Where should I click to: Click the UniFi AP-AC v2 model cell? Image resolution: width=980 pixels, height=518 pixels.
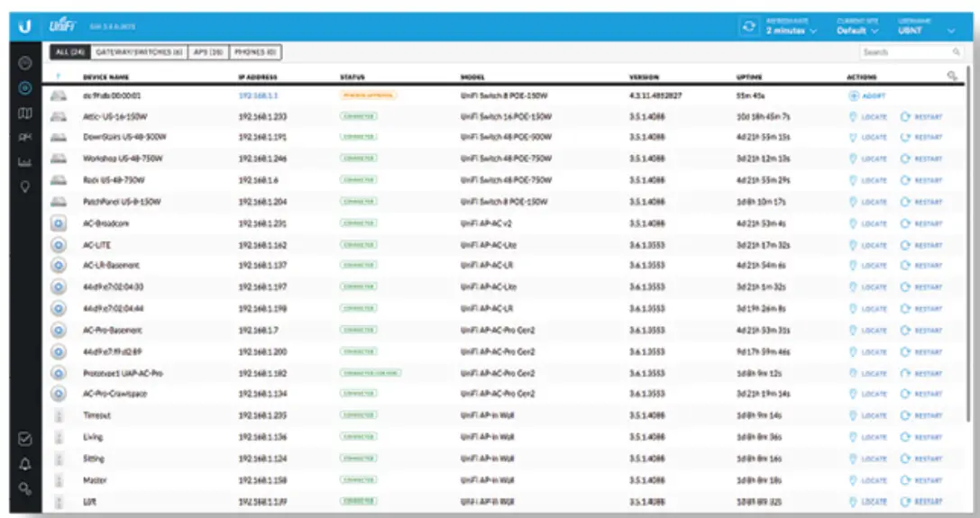[486, 223]
